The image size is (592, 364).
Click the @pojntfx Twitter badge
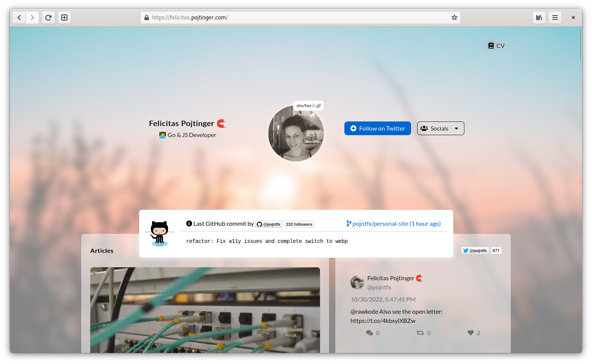pos(475,251)
